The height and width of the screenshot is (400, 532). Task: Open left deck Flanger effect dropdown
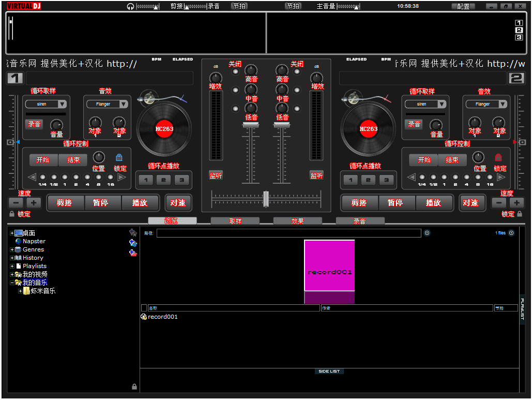124,104
